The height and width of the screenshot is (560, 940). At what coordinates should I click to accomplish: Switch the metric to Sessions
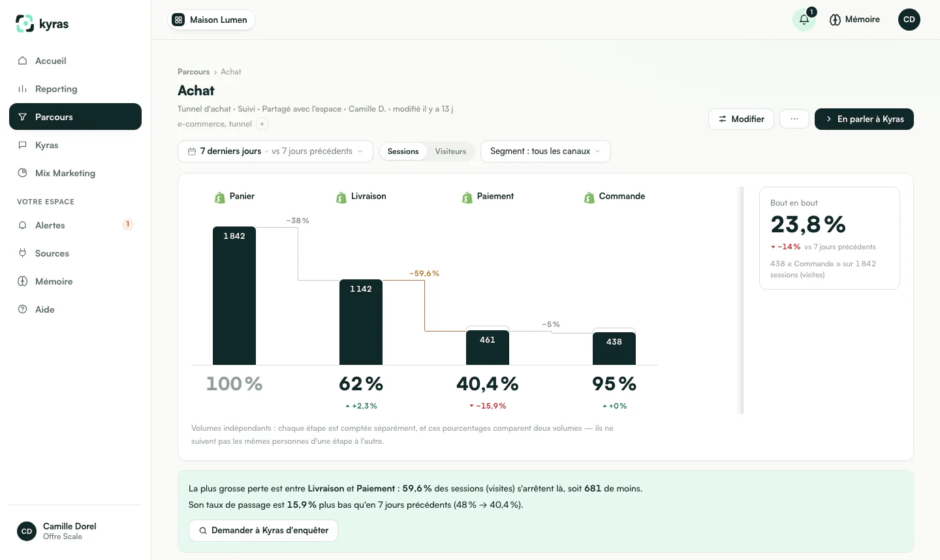pyautogui.click(x=403, y=151)
